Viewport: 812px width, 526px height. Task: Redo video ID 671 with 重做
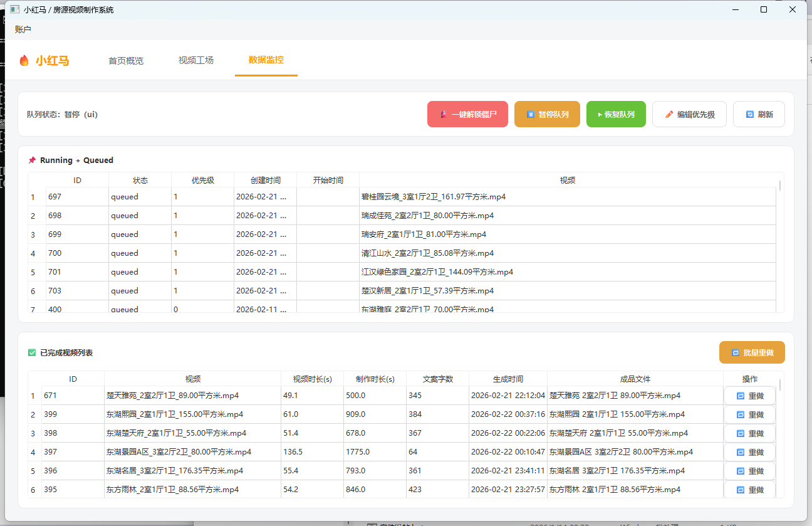tap(749, 396)
